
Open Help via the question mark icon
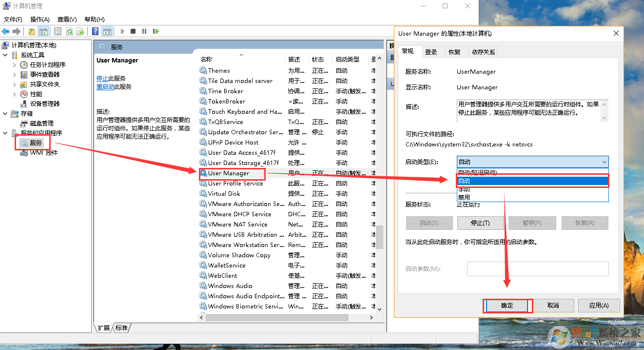pyautogui.click(x=96, y=31)
